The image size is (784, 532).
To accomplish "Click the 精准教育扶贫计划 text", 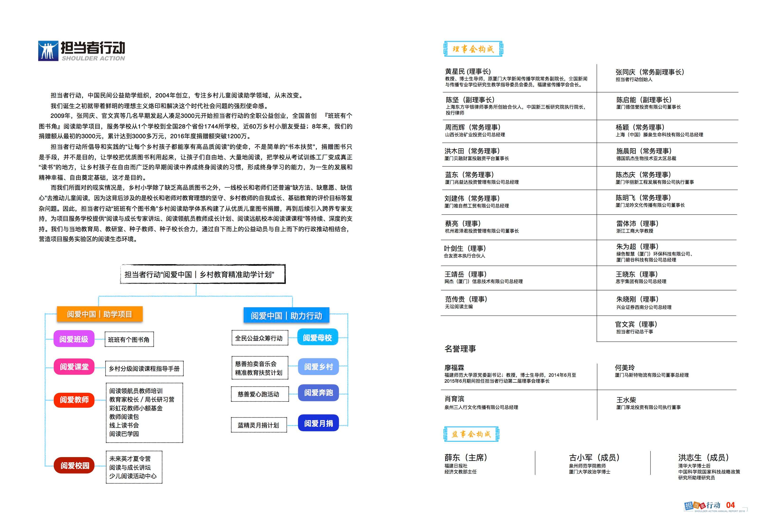I will (x=259, y=373).
